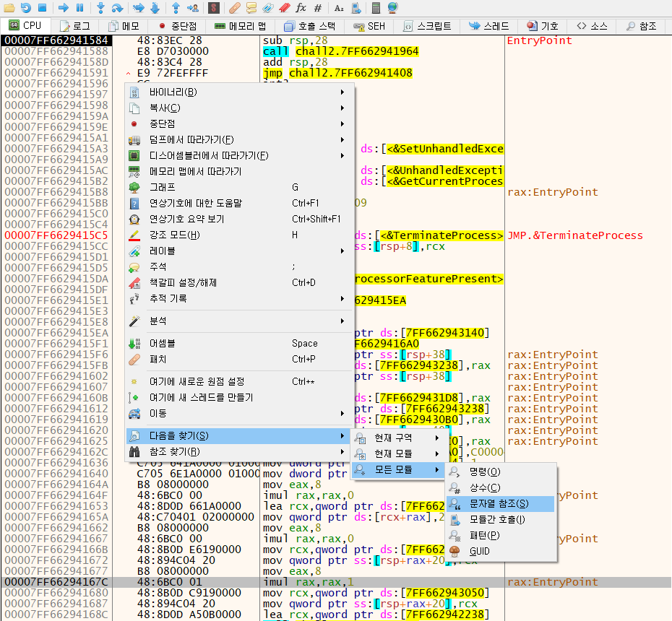
Task: Switch to the 중단점 tab
Action: tap(177, 26)
